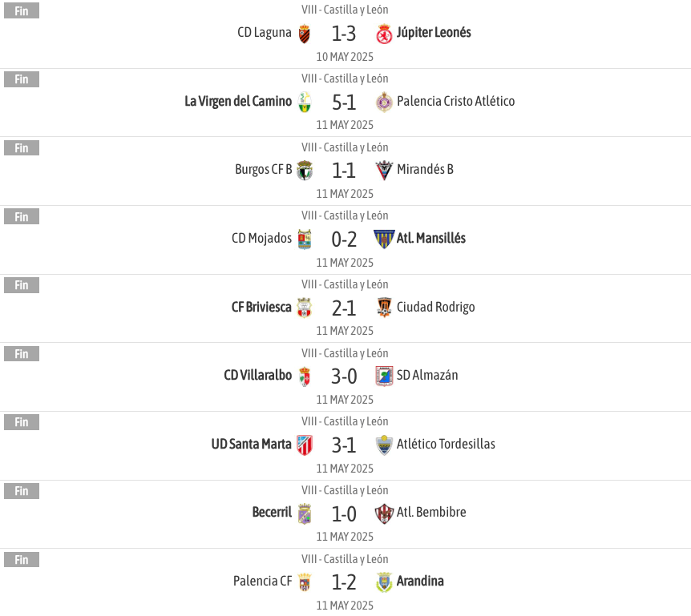
Task: Click the Júpiter Leonés club badge
Action: tap(384, 34)
